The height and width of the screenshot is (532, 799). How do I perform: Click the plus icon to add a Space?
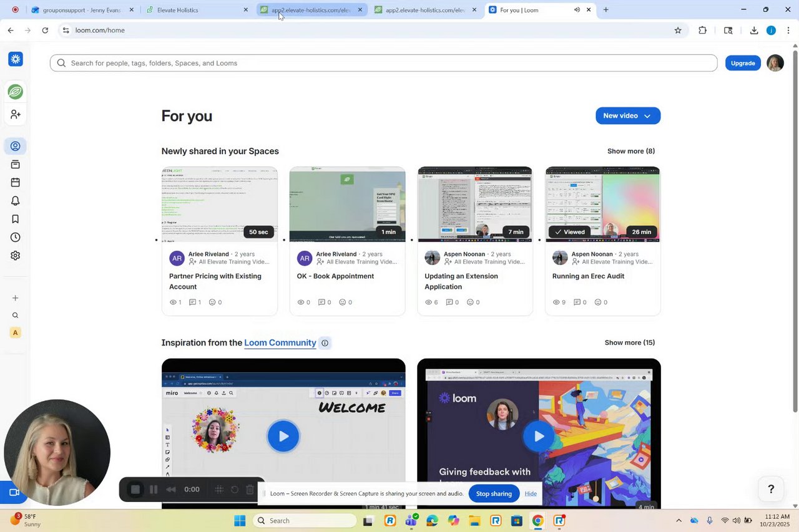click(x=16, y=298)
